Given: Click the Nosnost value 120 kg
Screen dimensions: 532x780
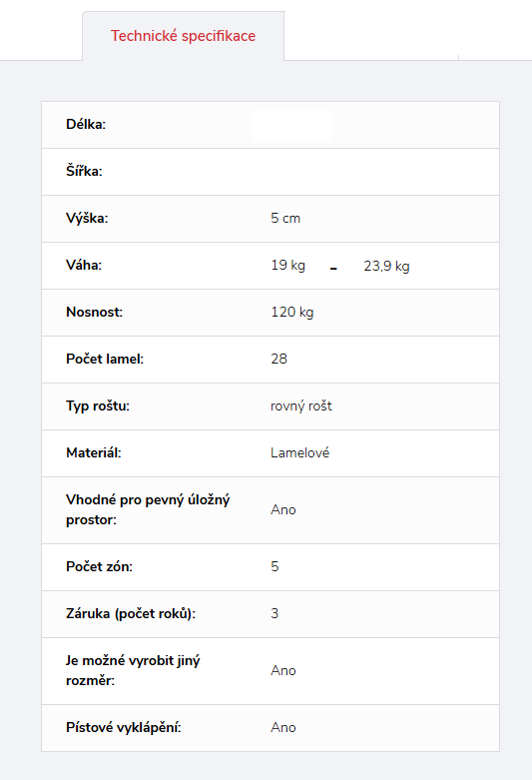Looking at the screenshot, I should (292, 313).
